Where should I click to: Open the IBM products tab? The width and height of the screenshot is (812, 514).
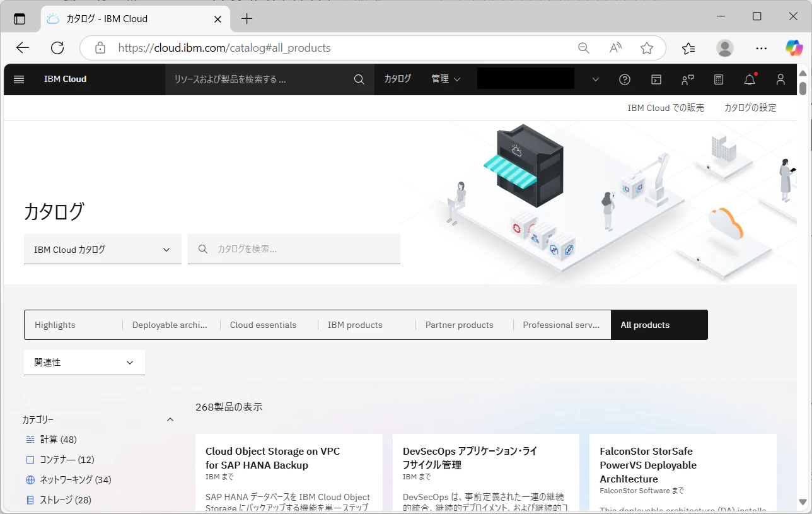point(367,325)
